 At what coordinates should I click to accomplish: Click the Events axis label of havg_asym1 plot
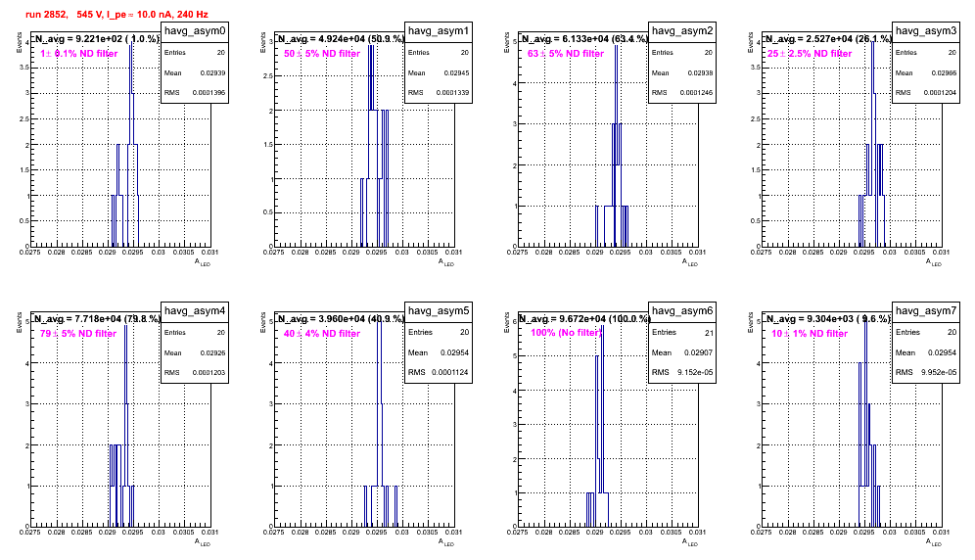263,42
